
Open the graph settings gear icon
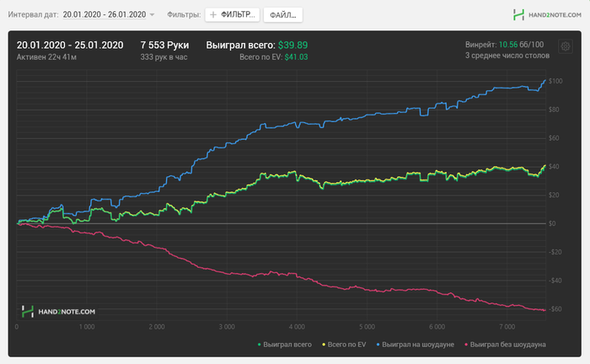coord(566,46)
